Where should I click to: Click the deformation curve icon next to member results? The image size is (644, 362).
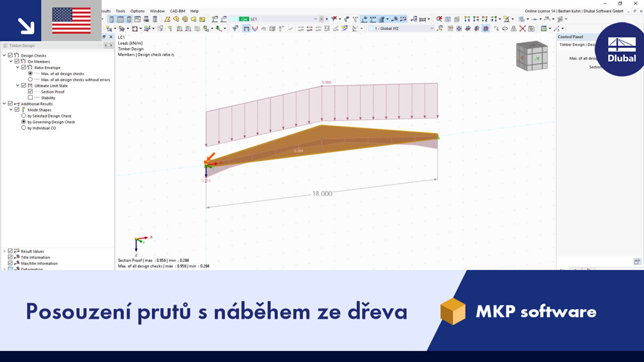tap(255, 28)
